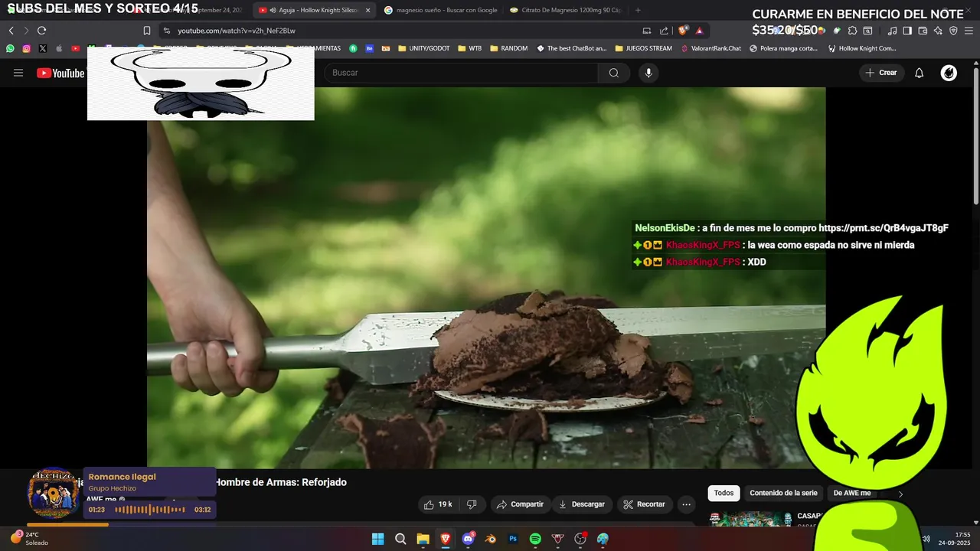This screenshot has width=980, height=551.
Task: Click the Descargar download button
Action: [x=582, y=504]
